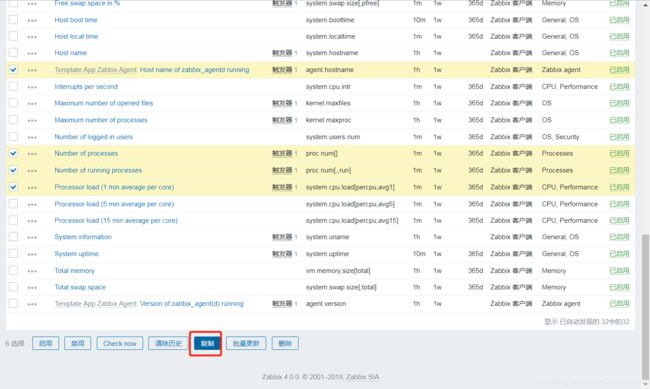This screenshot has height=389, width=650.
Task: Open Host name of zabbix_agentd running item
Action: pyautogui.click(x=194, y=70)
